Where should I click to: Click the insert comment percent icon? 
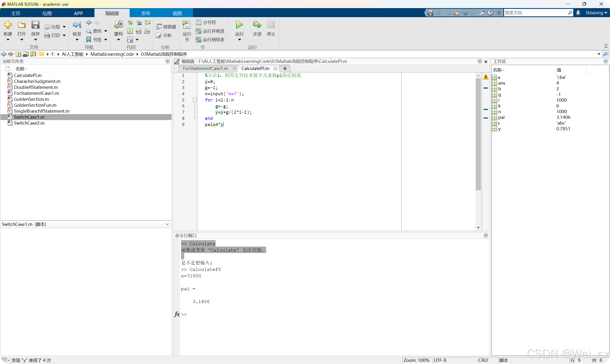click(130, 23)
